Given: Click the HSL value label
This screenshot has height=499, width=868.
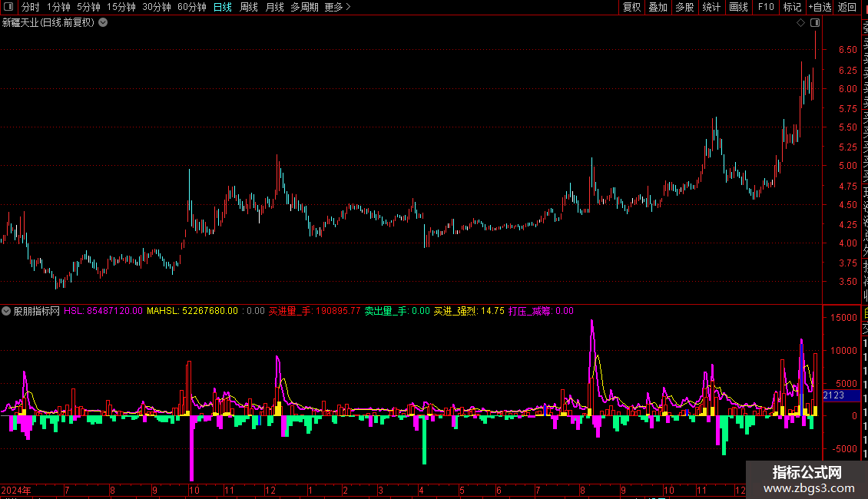Looking at the screenshot, I should pos(103,311).
